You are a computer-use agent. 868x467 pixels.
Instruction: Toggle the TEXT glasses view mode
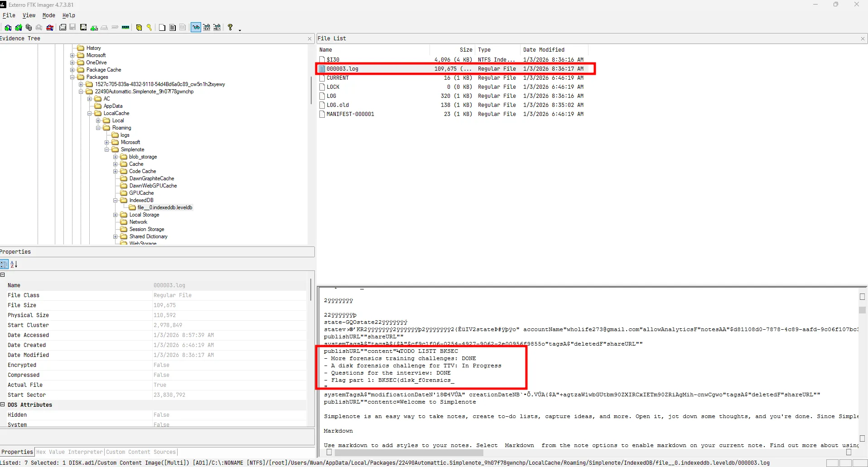[x=207, y=28]
